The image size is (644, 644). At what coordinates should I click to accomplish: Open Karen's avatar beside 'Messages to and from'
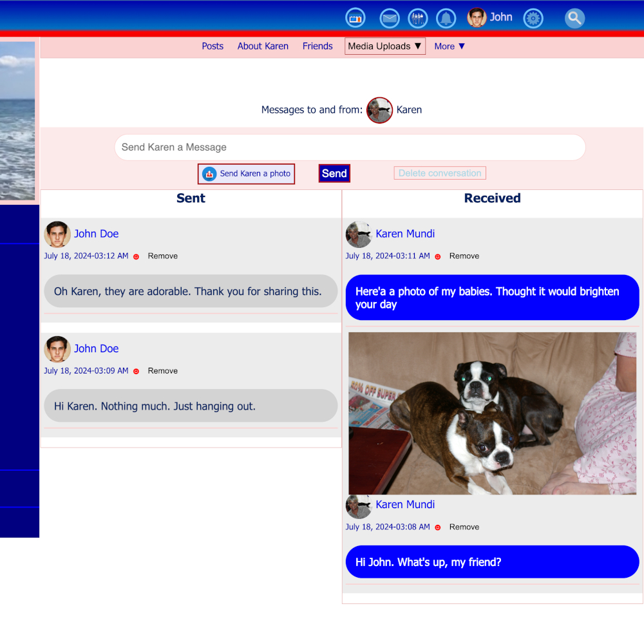[379, 109]
